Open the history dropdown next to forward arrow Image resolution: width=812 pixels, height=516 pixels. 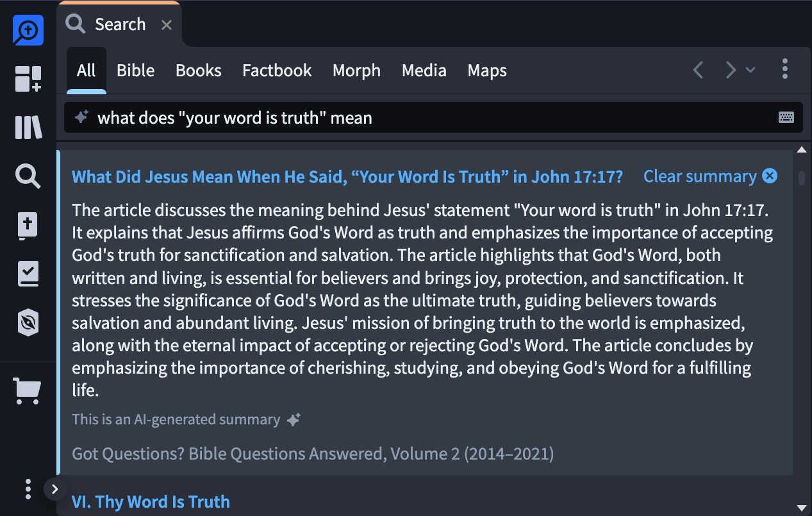[750, 70]
